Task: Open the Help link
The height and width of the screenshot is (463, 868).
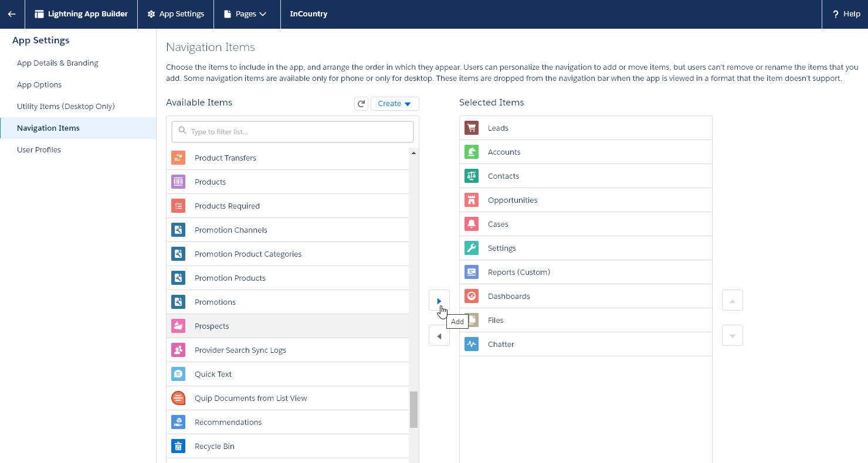Action: point(846,14)
